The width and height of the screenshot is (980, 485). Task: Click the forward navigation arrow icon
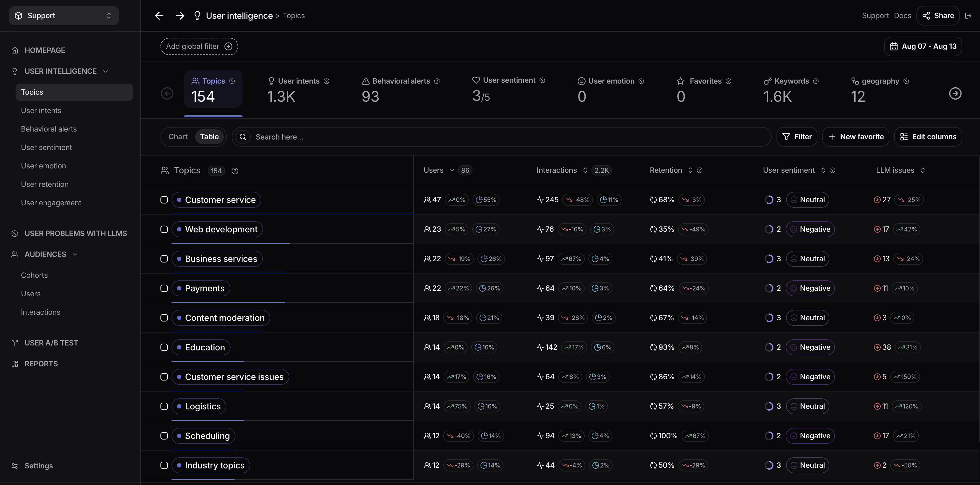tap(180, 16)
